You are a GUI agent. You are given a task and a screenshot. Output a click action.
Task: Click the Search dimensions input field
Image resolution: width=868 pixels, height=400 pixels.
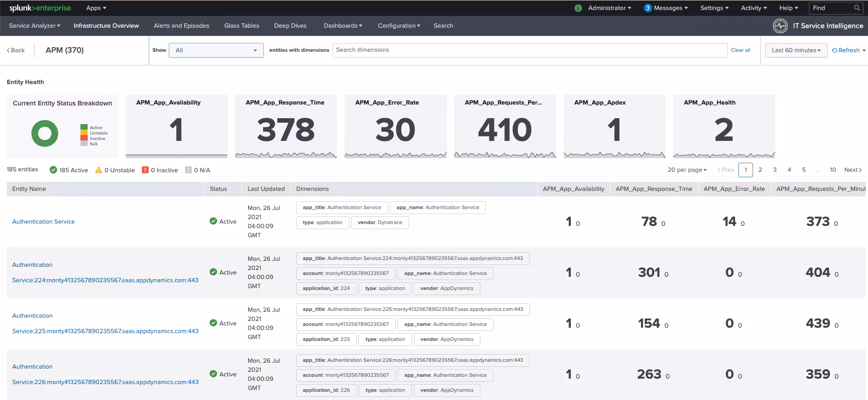point(529,50)
